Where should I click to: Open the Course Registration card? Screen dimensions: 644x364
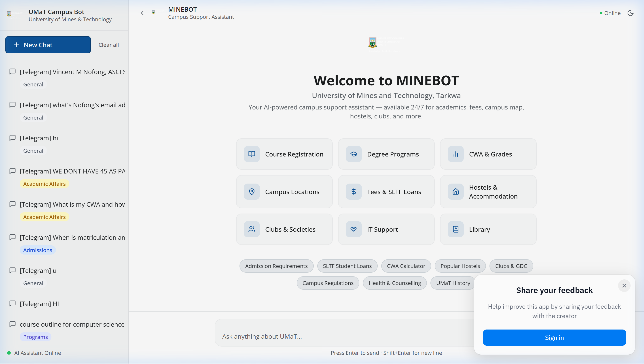tap(284, 154)
